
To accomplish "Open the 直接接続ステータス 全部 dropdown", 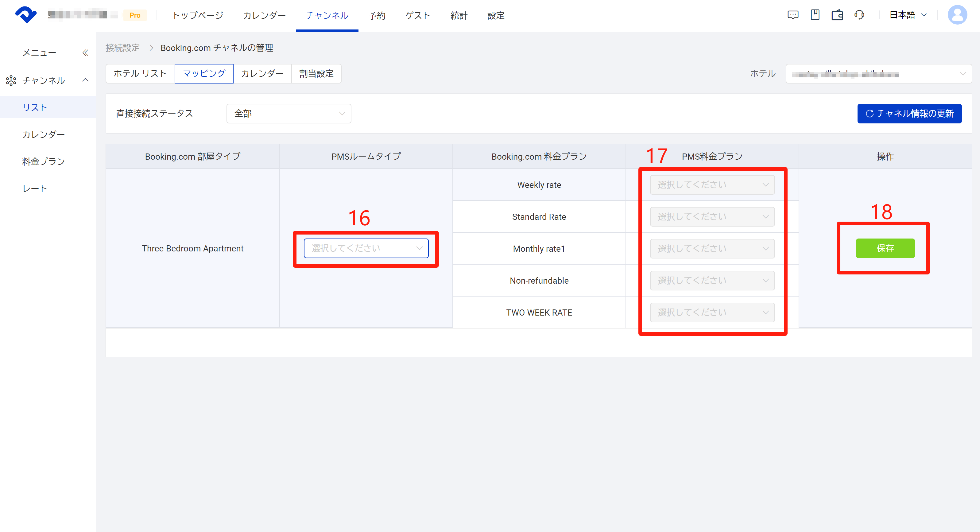I will coord(289,113).
